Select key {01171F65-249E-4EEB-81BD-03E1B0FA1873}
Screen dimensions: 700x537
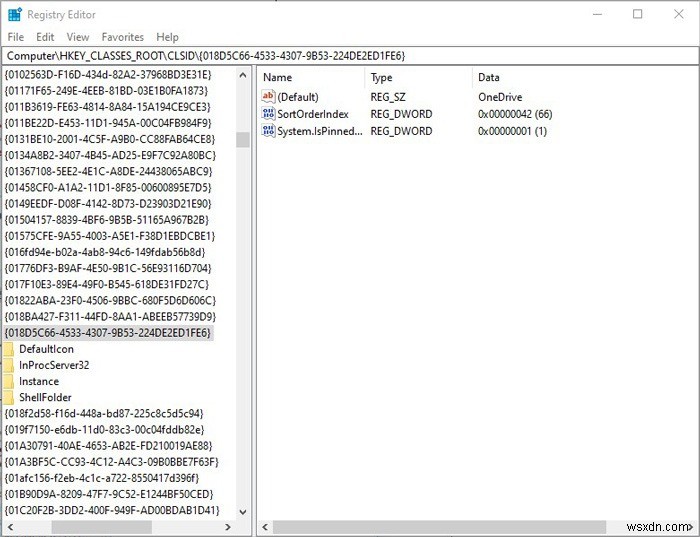[106, 91]
